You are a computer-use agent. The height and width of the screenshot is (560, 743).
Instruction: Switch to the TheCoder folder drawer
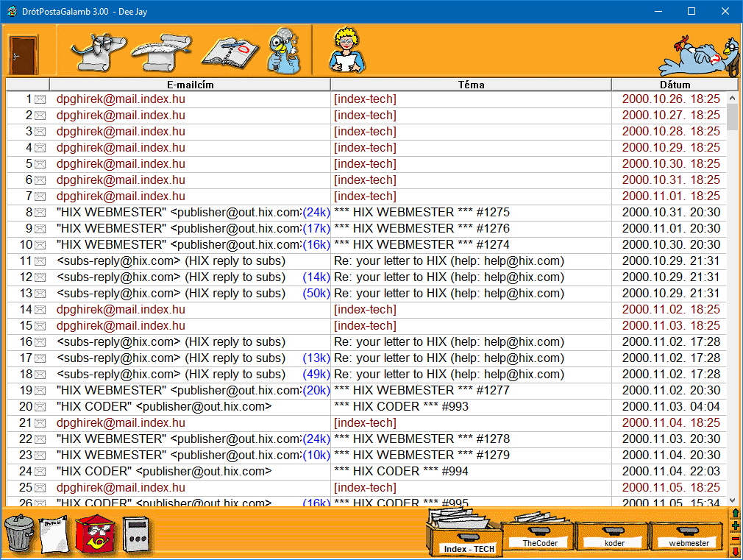[539, 535]
